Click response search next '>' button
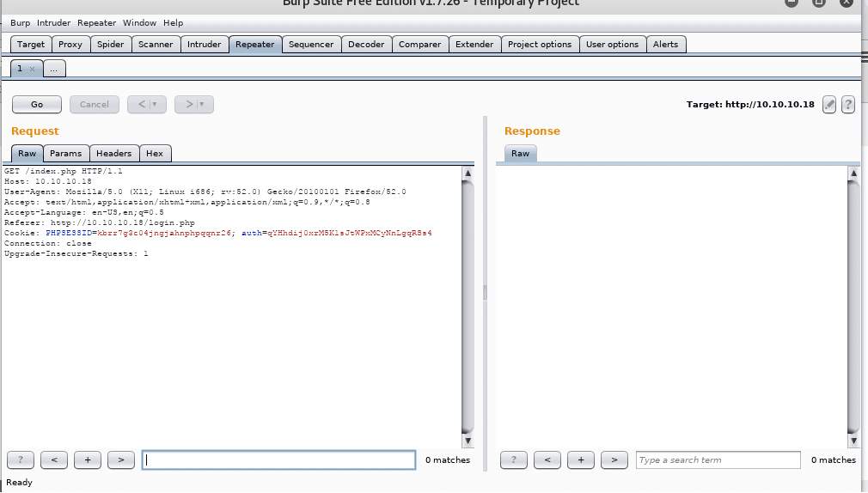The width and height of the screenshot is (868, 493). (x=614, y=460)
